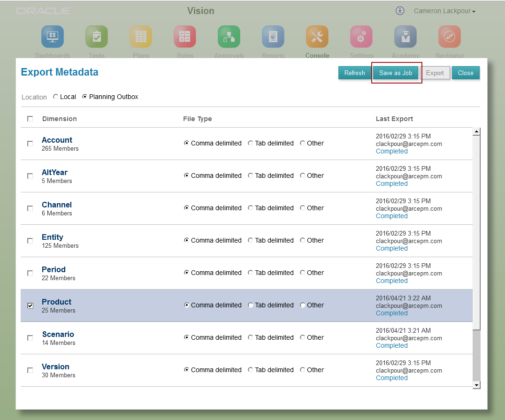Open the Tasks icon

pos(97,37)
